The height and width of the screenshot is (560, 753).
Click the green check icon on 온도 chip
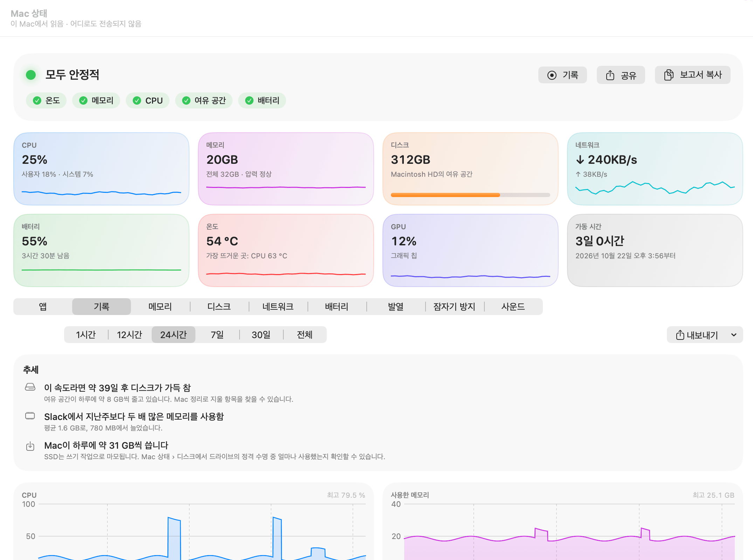[37, 101]
